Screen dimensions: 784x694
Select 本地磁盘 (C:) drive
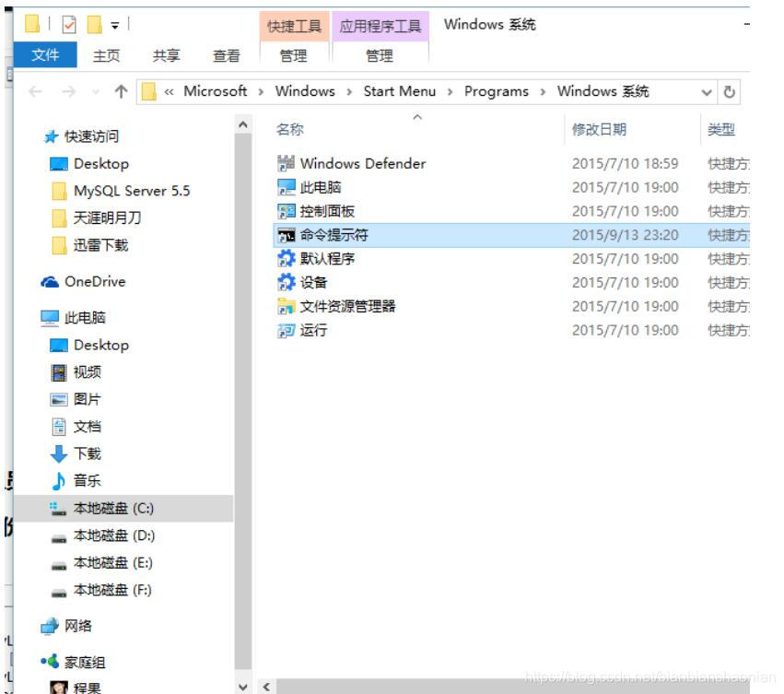tap(123, 509)
